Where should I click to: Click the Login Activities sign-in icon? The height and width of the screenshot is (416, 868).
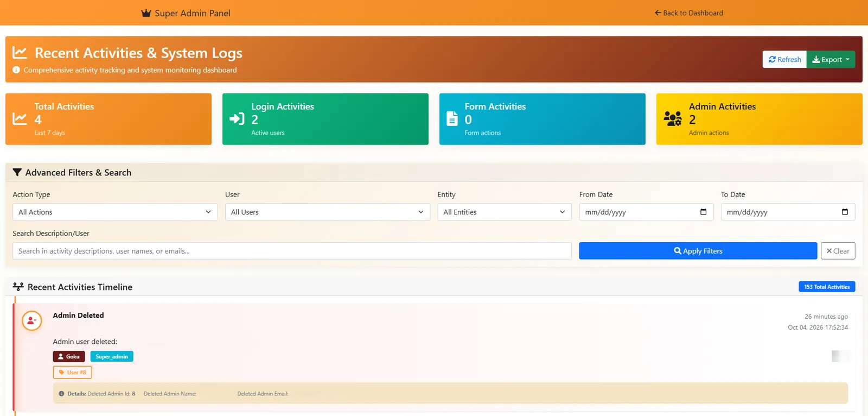point(237,119)
